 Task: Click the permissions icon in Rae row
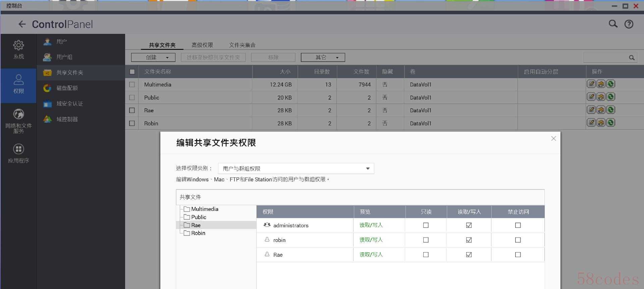coord(601,110)
